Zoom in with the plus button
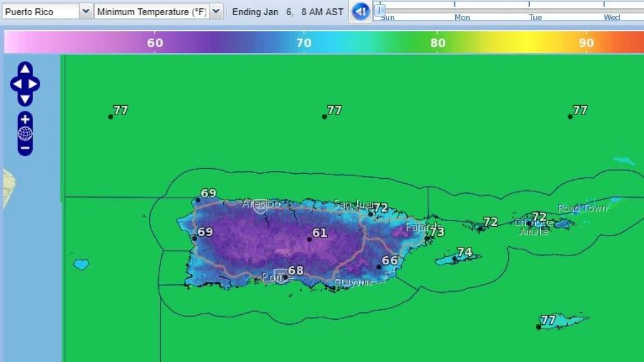The width and height of the screenshot is (644, 362). [25, 120]
